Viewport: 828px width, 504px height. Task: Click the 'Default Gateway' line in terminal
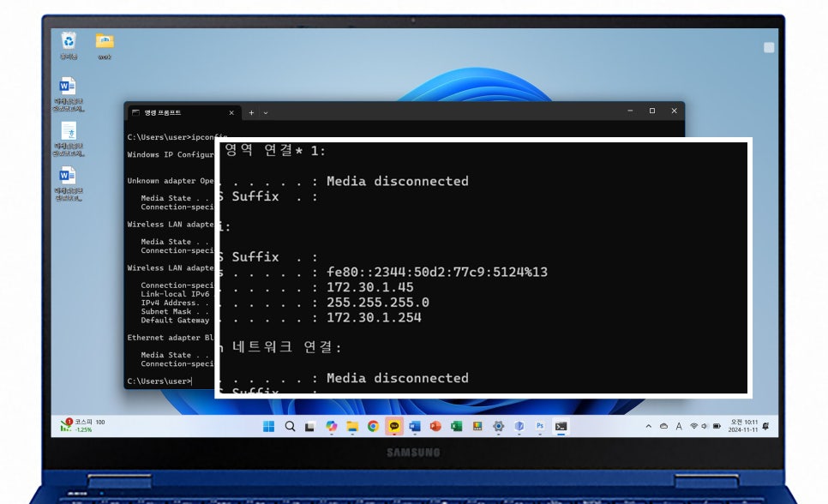[x=175, y=321]
